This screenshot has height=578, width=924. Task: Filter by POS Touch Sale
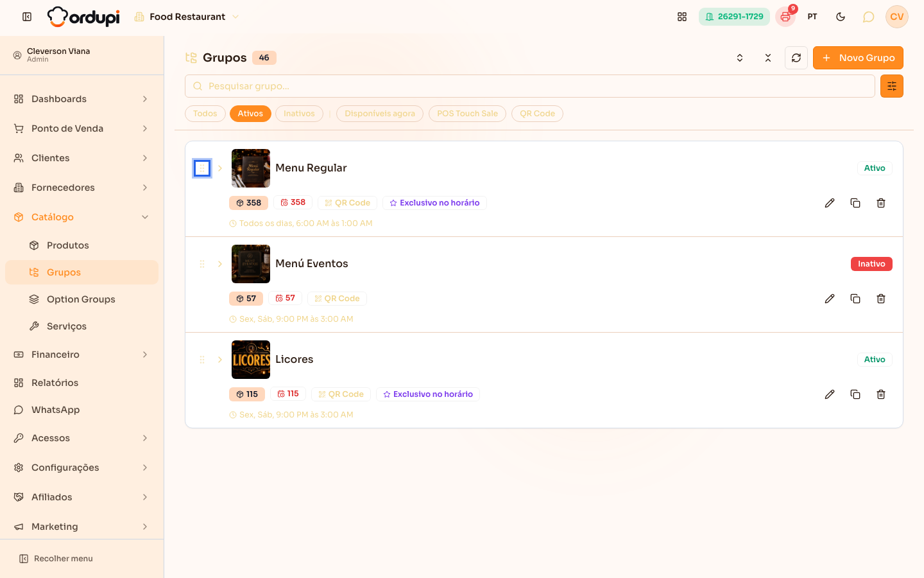pyautogui.click(x=467, y=114)
